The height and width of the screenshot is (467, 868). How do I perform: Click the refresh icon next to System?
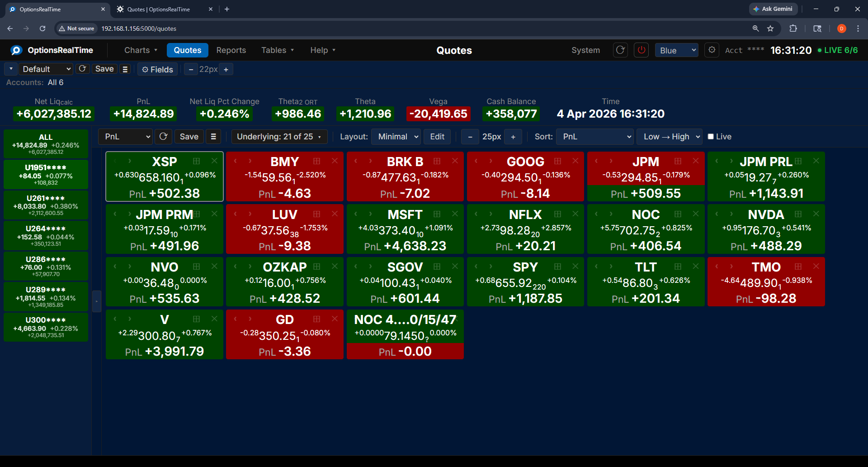click(620, 50)
